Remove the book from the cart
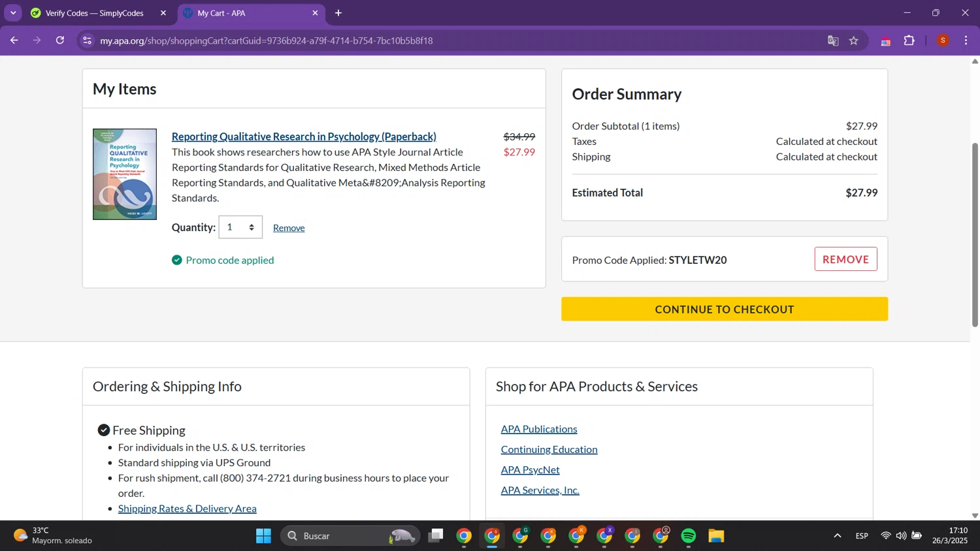The height and width of the screenshot is (551, 980). (289, 228)
